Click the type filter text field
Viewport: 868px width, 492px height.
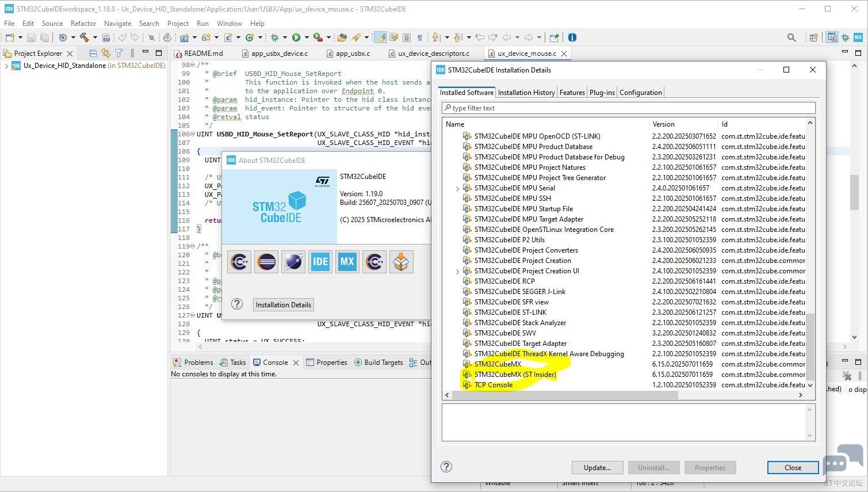coord(628,108)
